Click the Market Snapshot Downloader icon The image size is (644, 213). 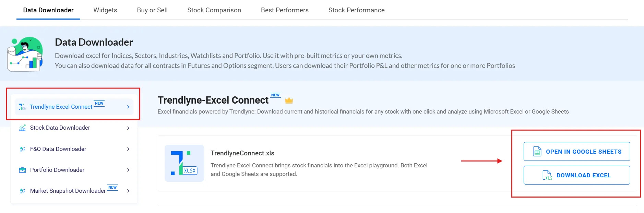tap(22, 191)
